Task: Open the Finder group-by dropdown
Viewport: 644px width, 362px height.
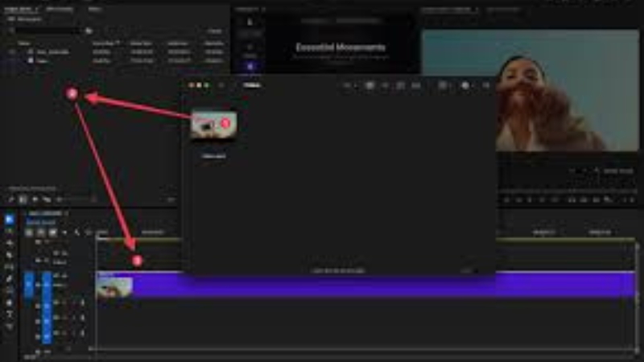Action: click(x=443, y=84)
